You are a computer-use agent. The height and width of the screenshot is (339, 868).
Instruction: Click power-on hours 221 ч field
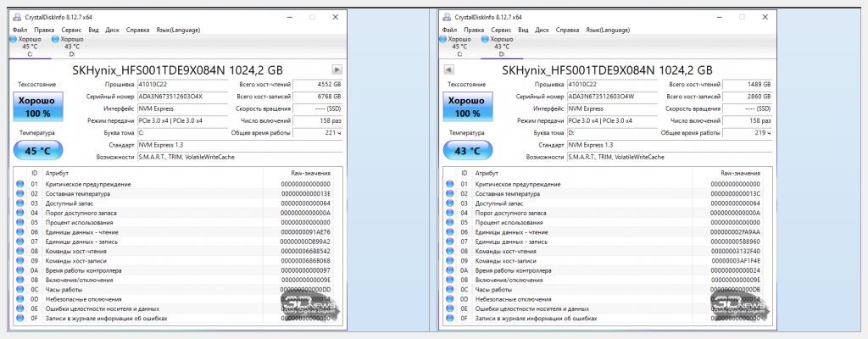click(x=317, y=133)
